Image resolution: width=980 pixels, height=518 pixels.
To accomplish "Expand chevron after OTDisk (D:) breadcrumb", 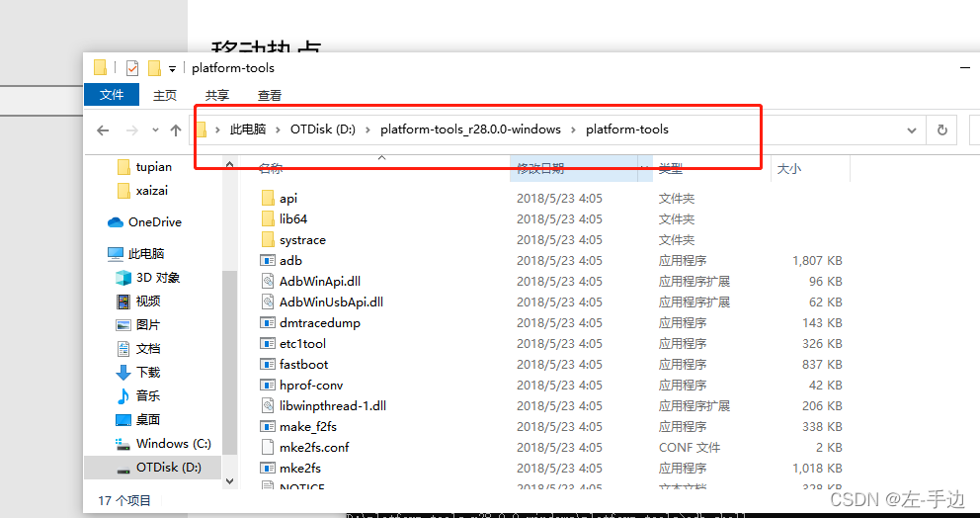I will (367, 130).
